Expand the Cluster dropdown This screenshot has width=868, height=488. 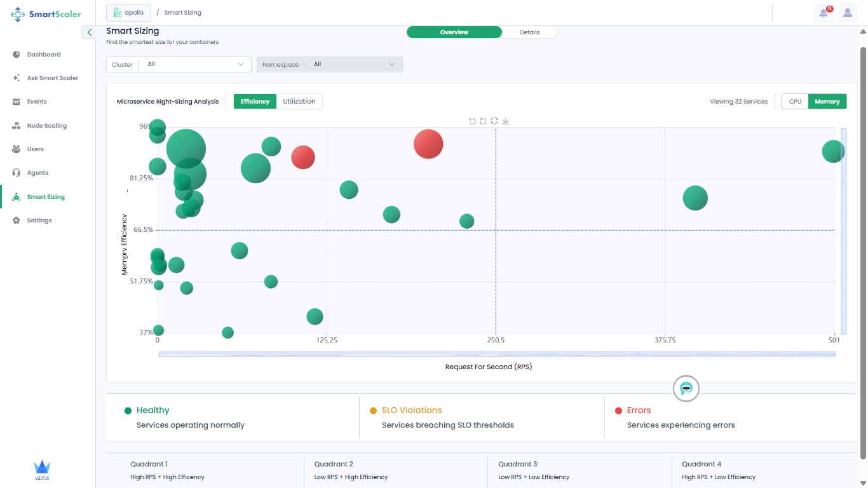179,64
